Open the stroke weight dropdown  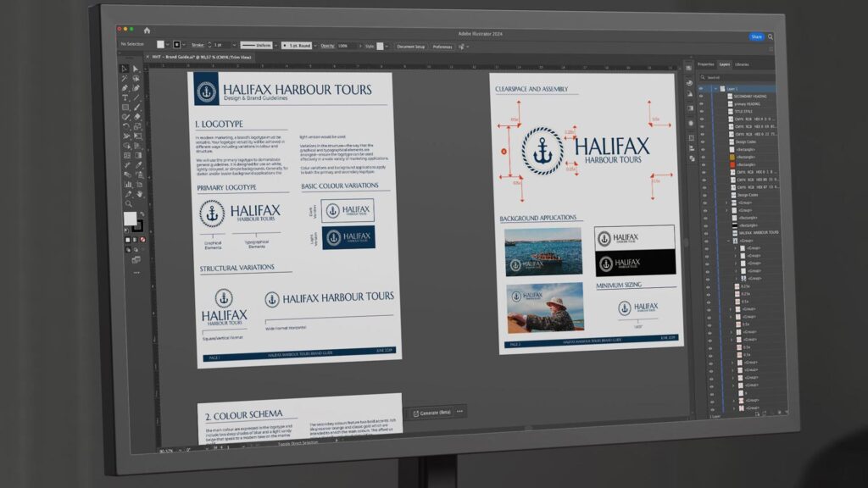pos(234,45)
